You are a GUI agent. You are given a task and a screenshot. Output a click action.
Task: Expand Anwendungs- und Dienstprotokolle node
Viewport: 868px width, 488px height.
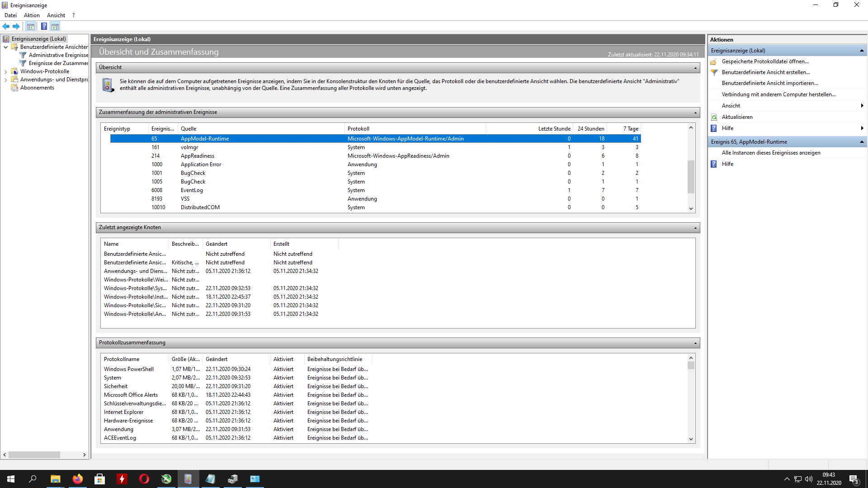5,80
